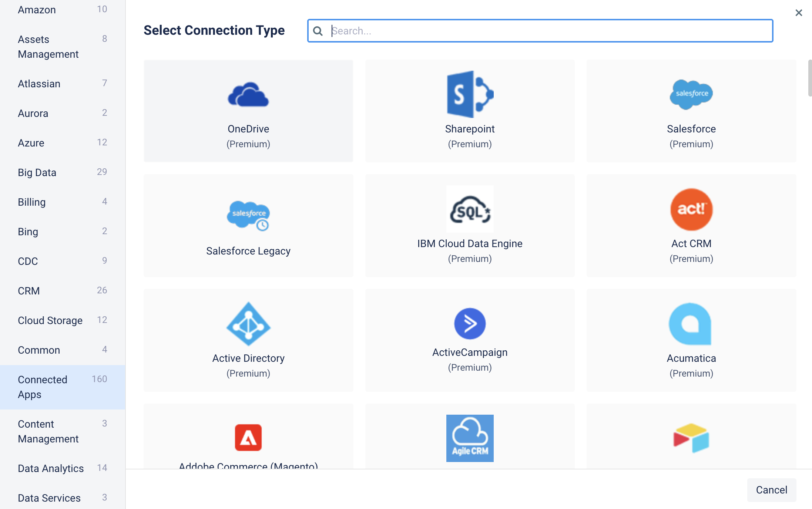
Task: Select the Salesforce Legacy connector icon
Action: (248, 216)
